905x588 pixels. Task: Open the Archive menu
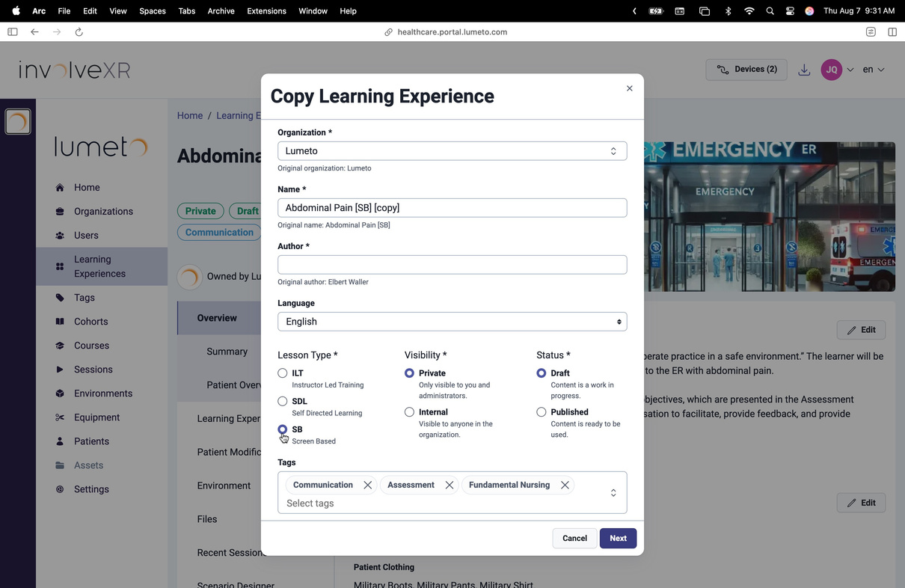click(221, 11)
